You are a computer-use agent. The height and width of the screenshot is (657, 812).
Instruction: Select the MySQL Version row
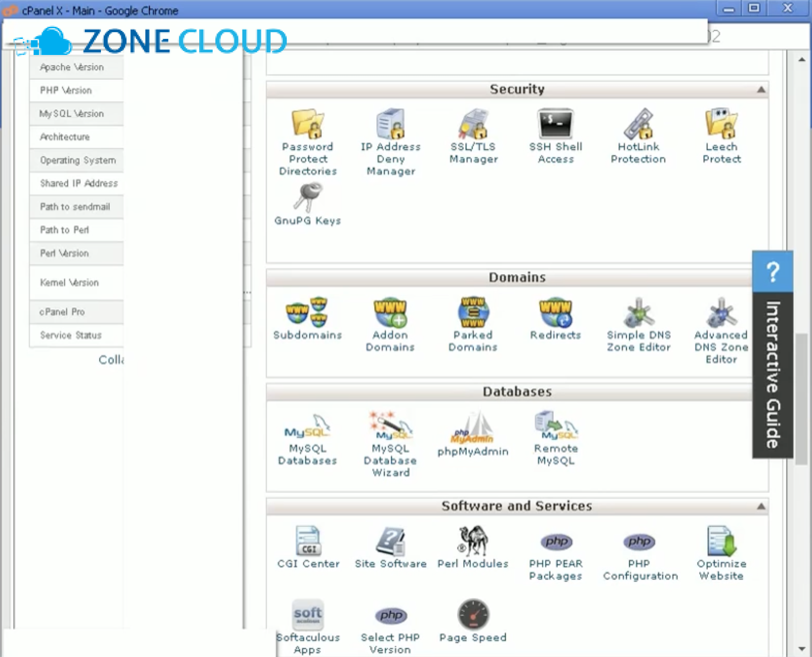[x=76, y=114]
